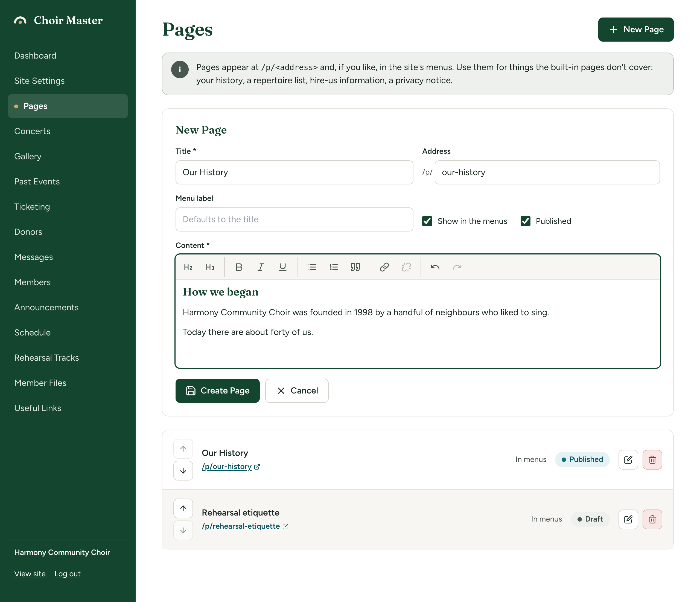Viewport: 700px width, 602px height.
Task: Insert a link in content
Action: coord(384,267)
